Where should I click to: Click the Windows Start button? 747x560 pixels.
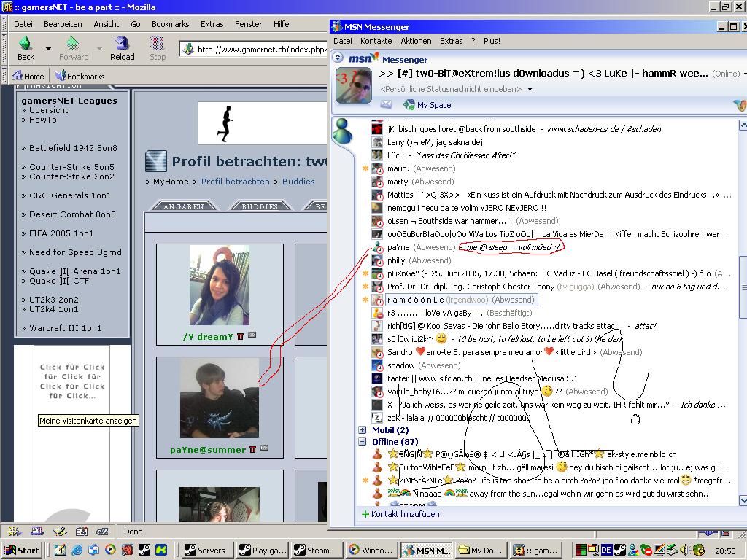tap(21, 551)
